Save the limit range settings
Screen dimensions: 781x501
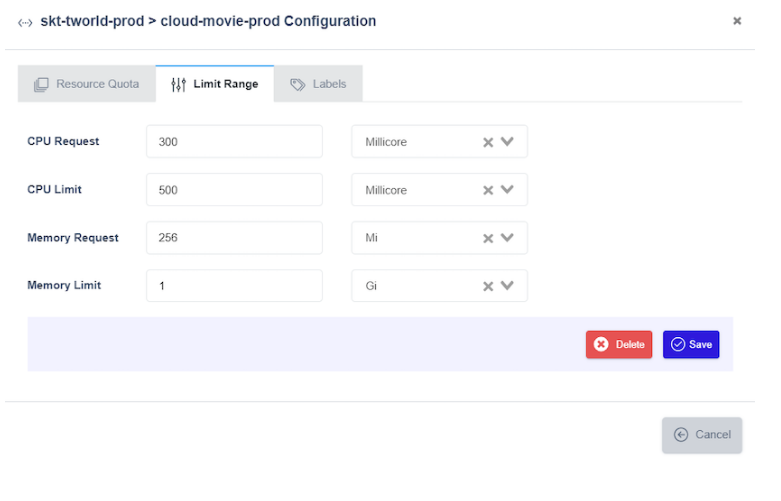pyautogui.click(x=691, y=345)
